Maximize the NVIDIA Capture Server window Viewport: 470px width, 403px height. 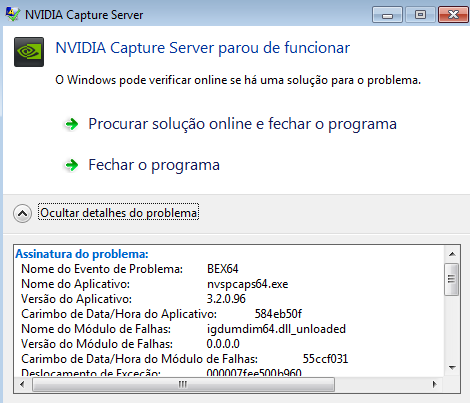pos(420,15)
